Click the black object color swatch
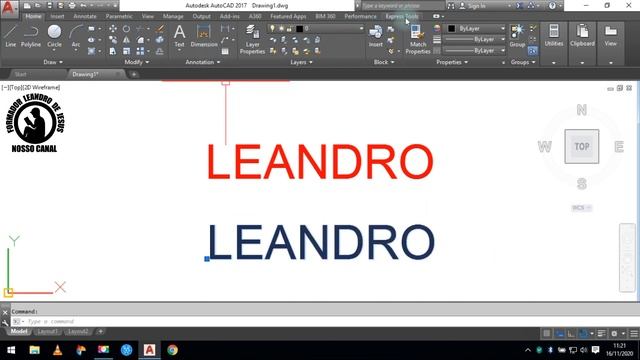Viewport: 640px width, 360px height. click(451, 29)
